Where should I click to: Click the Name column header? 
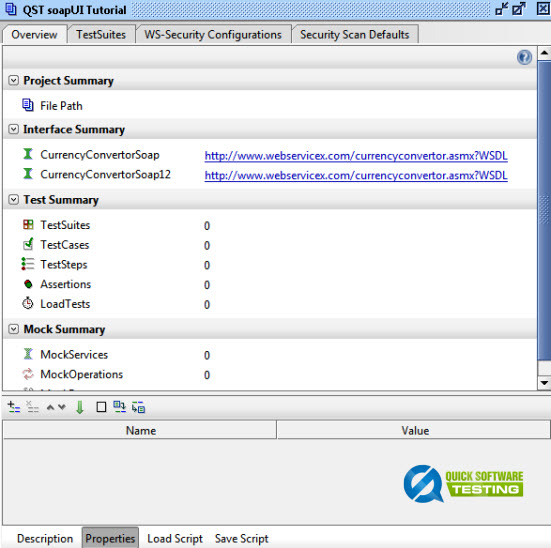(140, 430)
